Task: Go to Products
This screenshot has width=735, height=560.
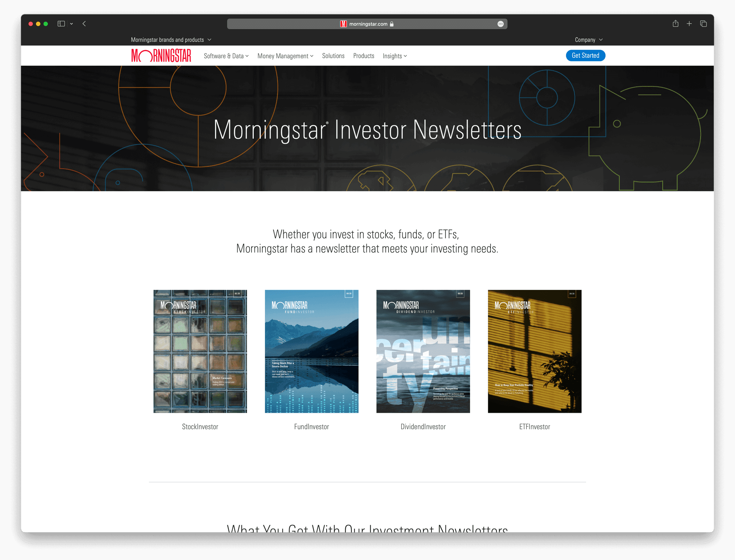Action: click(364, 56)
